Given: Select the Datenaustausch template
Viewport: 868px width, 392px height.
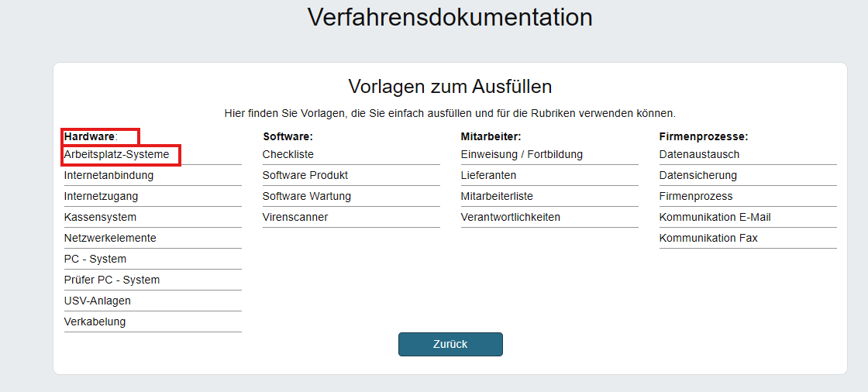Looking at the screenshot, I should point(699,154).
